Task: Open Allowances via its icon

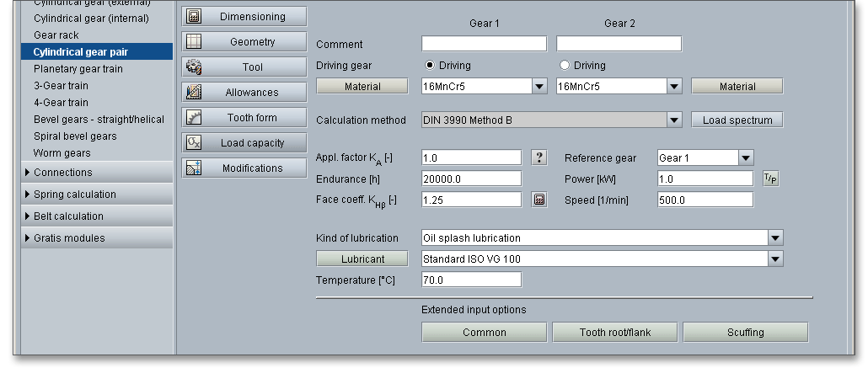Action: 193,93
